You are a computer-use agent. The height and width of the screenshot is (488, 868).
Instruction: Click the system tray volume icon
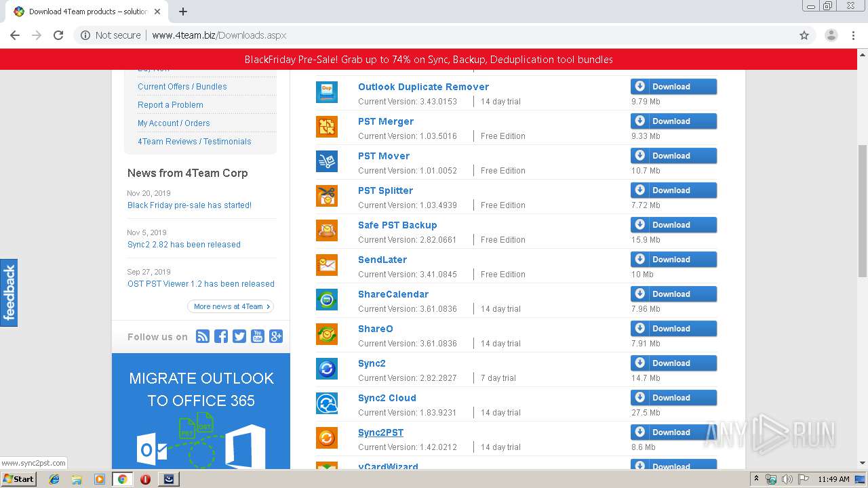tap(787, 479)
